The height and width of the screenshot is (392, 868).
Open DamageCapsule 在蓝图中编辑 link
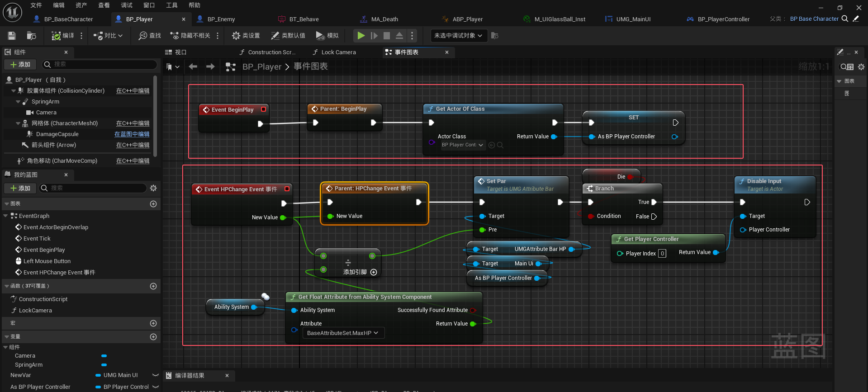point(132,134)
